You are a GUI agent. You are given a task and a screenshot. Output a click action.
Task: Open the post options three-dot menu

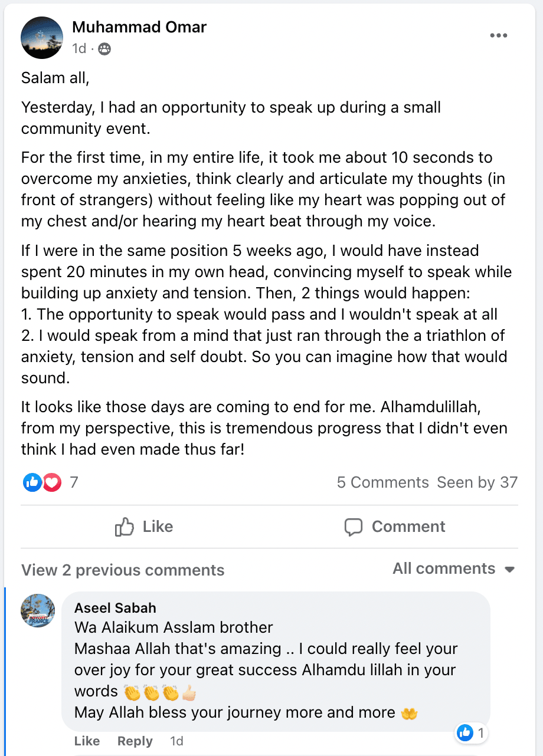tap(498, 36)
